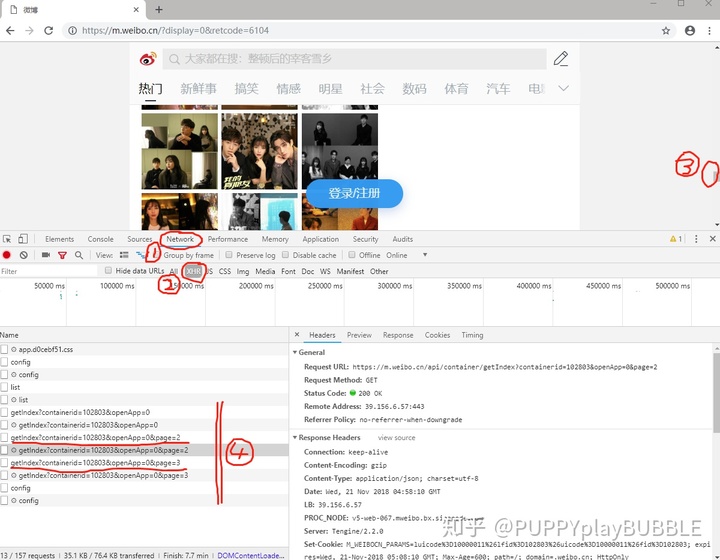Screen dimensions: 720x560
Task: Click the browser address bar URL
Action: pos(175,31)
